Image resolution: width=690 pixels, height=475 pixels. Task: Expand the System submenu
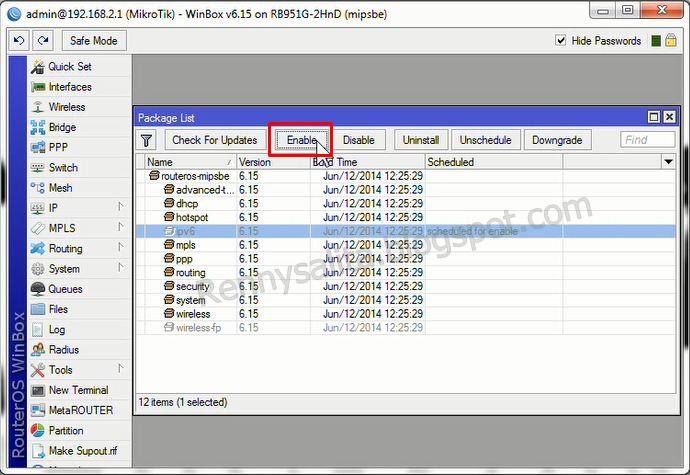coord(120,267)
